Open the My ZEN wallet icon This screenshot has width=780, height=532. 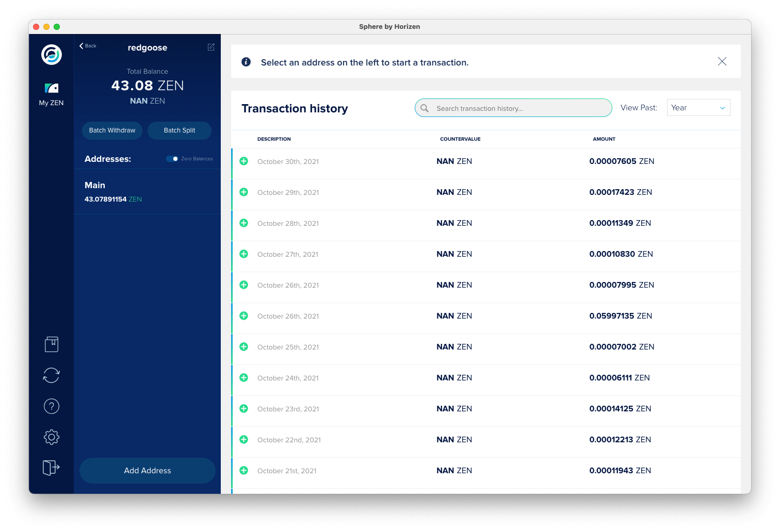click(52, 88)
